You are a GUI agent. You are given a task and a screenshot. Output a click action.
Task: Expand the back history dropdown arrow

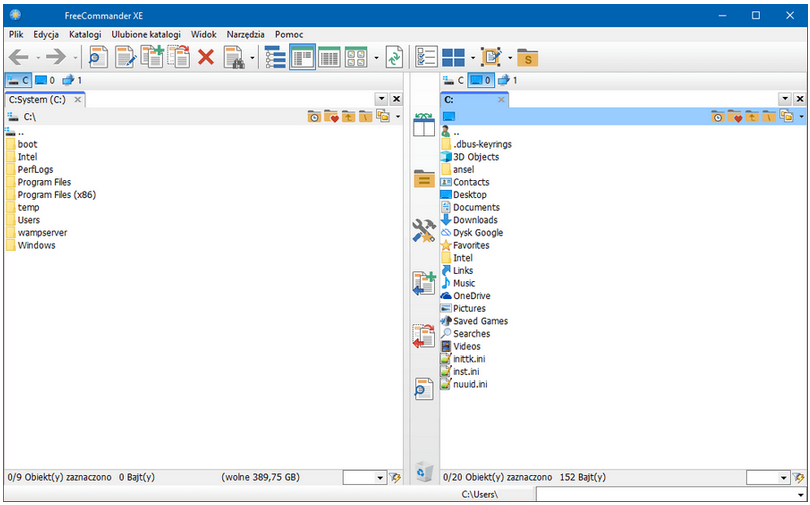click(x=38, y=58)
